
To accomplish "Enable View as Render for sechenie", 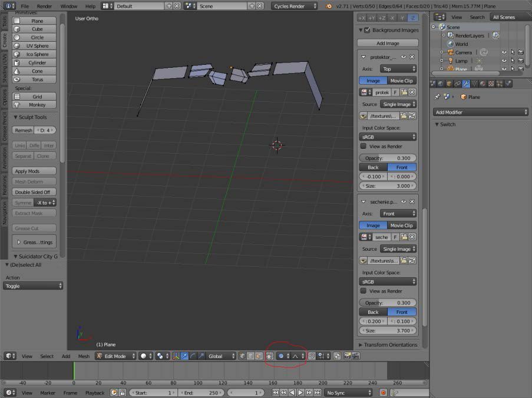I will click(364, 291).
